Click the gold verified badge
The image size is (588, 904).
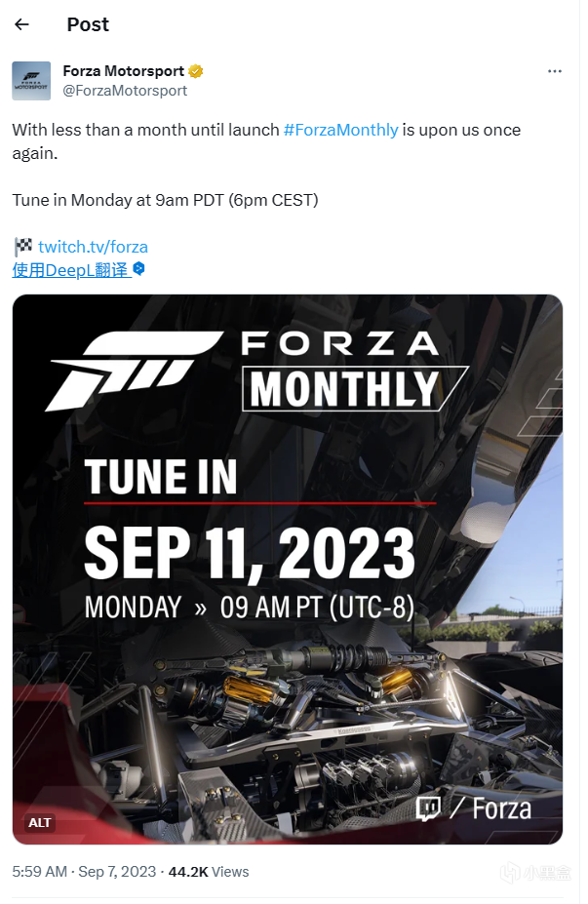click(x=196, y=71)
